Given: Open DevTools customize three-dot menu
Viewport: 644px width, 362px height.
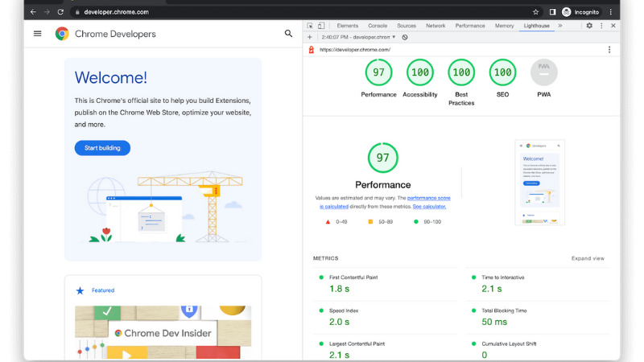Looking at the screenshot, I should [x=601, y=26].
